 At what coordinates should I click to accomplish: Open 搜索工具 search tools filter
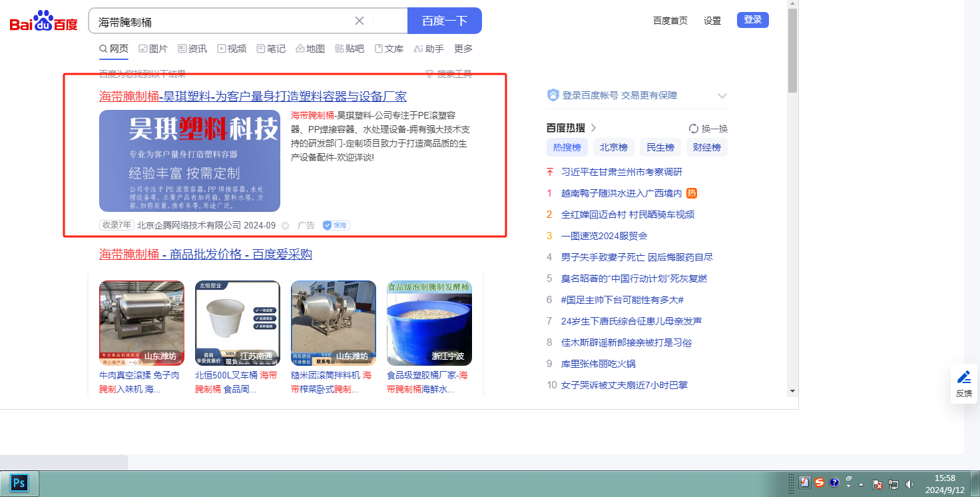coord(449,74)
